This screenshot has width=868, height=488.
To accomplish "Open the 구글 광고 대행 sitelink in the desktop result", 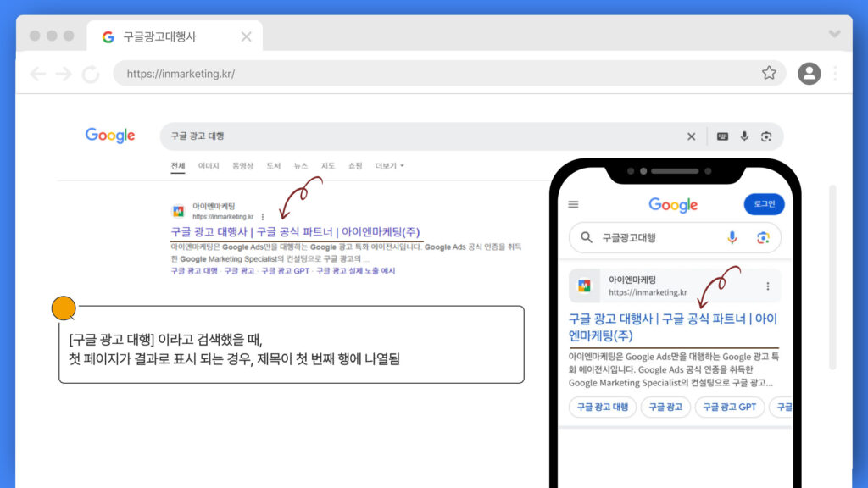I will tap(194, 271).
